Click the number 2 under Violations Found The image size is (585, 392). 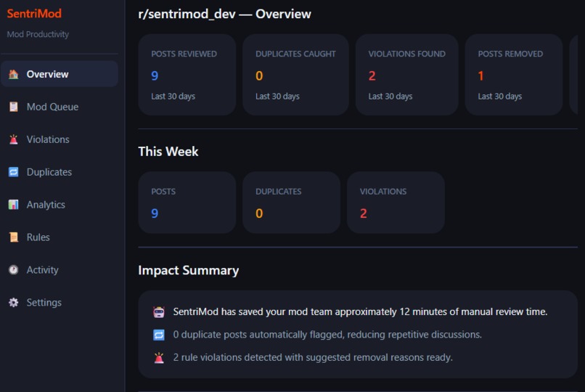click(x=372, y=75)
